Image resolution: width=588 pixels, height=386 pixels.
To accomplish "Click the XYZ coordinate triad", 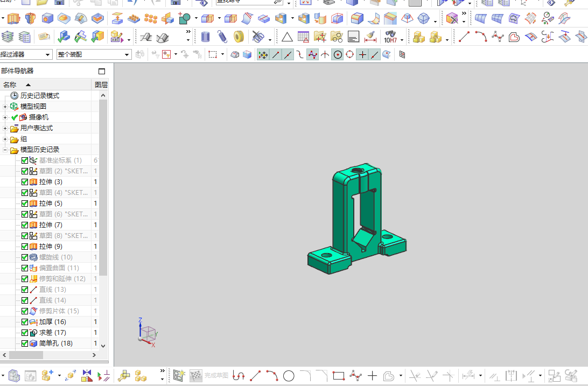I will pos(148,332).
